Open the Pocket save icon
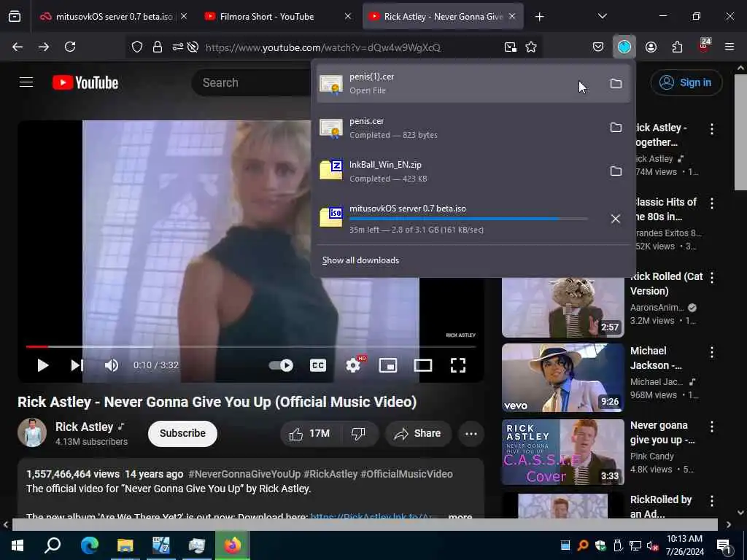The height and width of the screenshot is (560, 747). click(x=598, y=47)
